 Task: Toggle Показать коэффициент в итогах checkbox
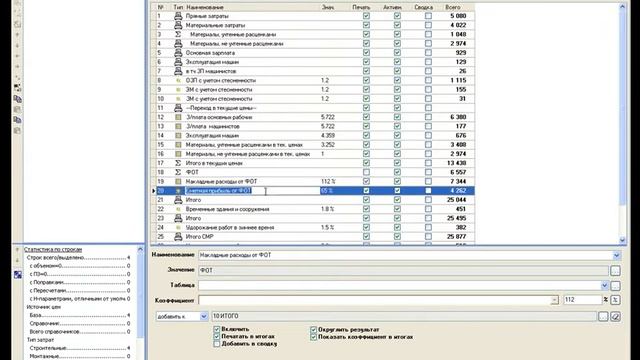(x=313, y=337)
